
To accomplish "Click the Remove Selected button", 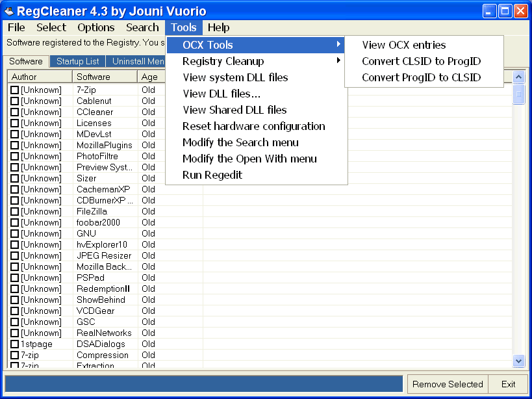I will (x=448, y=384).
